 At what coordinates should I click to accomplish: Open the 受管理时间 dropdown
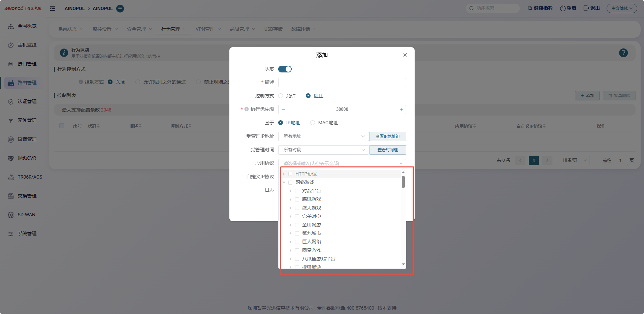click(x=323, y=150)
